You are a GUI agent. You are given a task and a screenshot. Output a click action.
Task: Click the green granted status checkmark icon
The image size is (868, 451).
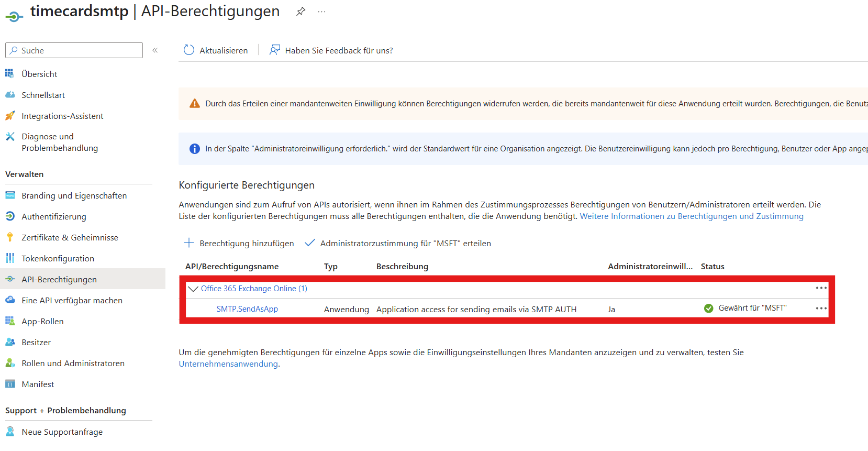[709, 309]
